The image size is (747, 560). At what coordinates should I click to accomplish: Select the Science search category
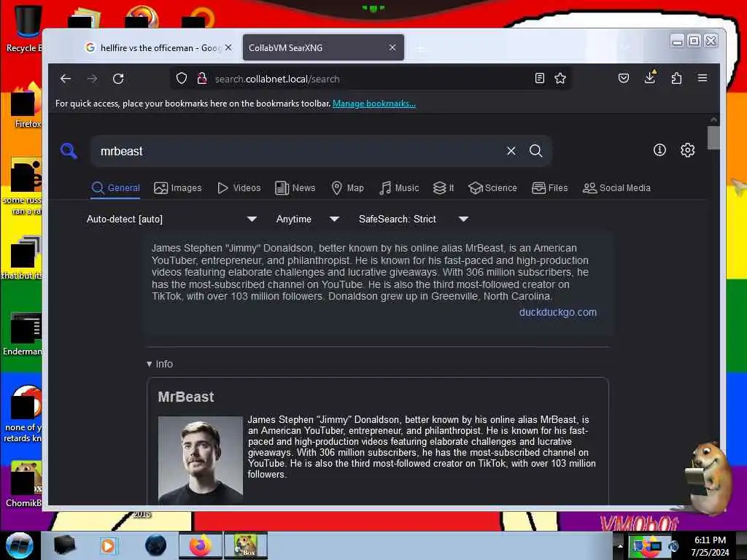point(492,188)
